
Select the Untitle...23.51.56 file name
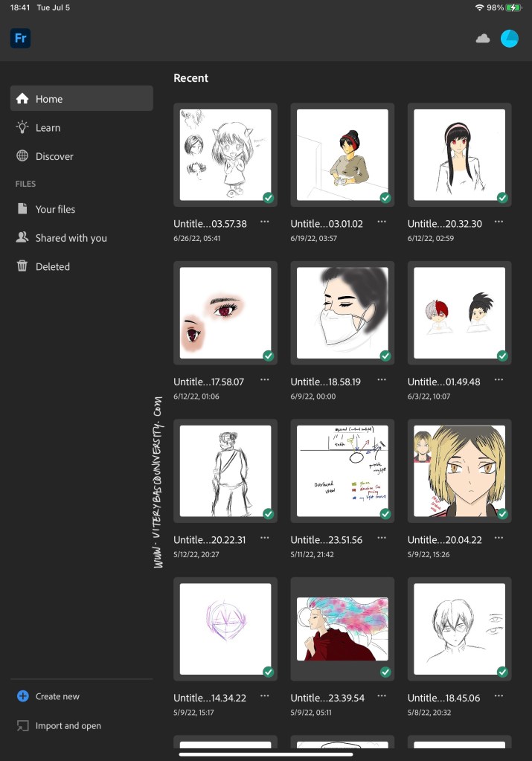(327, 540)
